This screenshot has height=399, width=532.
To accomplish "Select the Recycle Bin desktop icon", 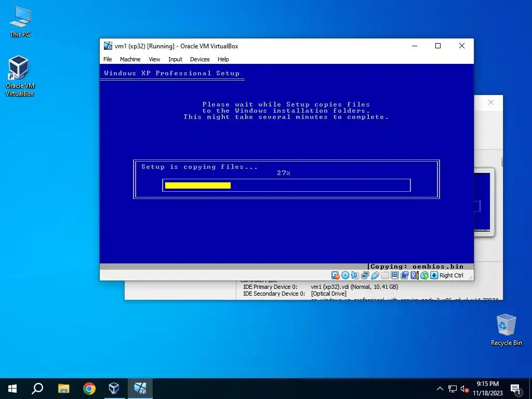I will tap(506, 330).
